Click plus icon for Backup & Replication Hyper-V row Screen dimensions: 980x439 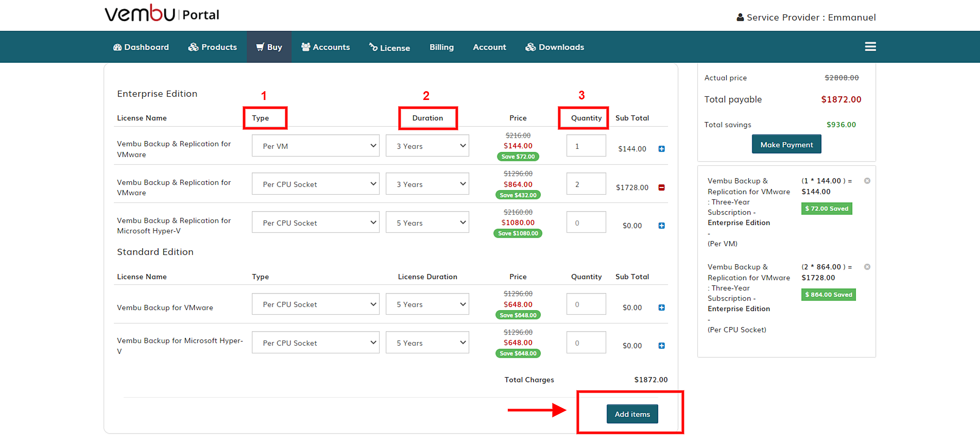[x=662, y=226]
